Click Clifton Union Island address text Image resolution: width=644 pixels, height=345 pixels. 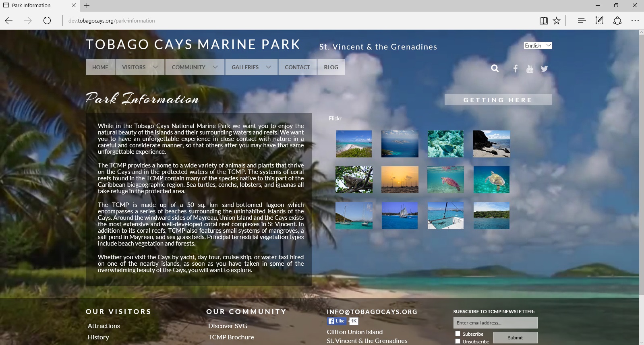coord(355,332)
